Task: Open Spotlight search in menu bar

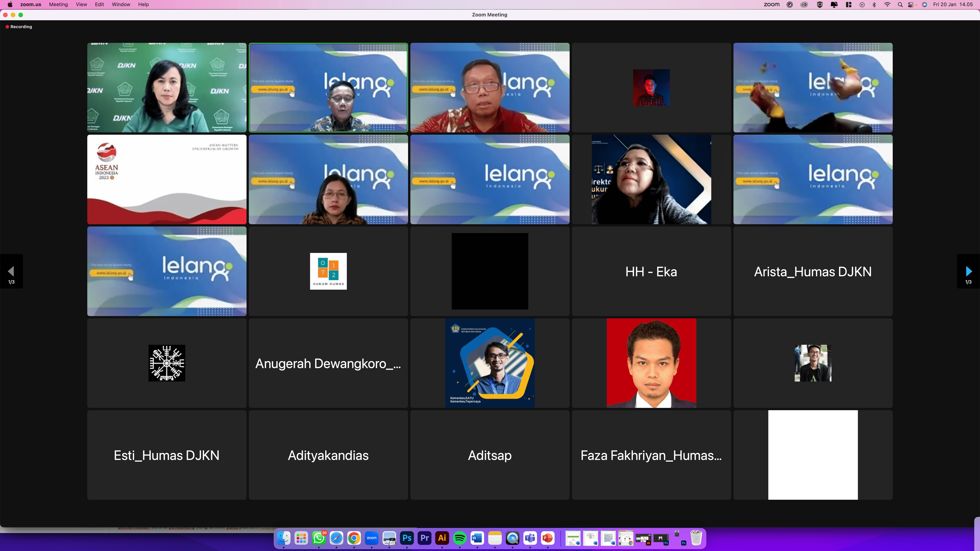Action: (900, 5)
